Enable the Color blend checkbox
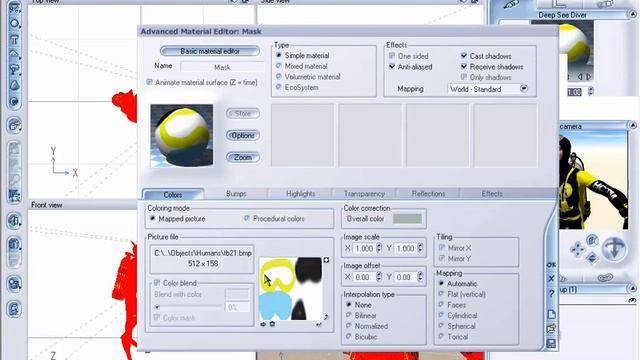Screen dimensions: 640x360 157,282
